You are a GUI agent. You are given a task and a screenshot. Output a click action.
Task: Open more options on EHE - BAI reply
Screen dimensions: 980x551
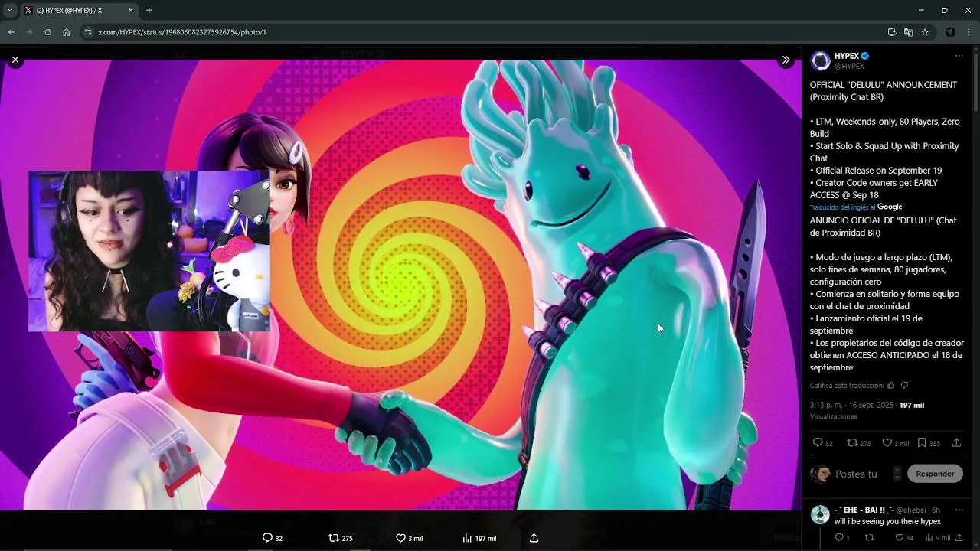[959, 510]
